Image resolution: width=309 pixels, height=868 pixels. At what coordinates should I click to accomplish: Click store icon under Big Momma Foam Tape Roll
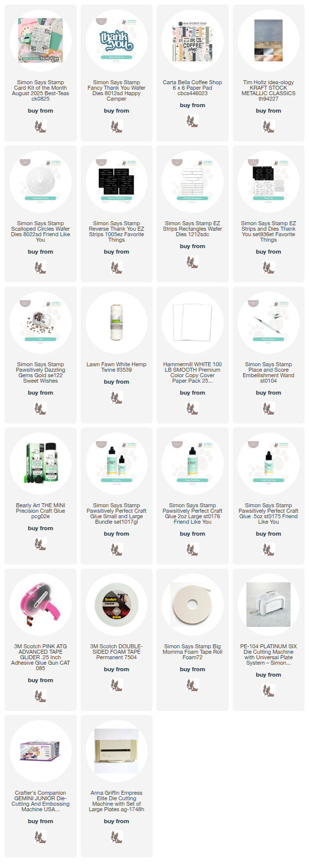coord(192,685)
